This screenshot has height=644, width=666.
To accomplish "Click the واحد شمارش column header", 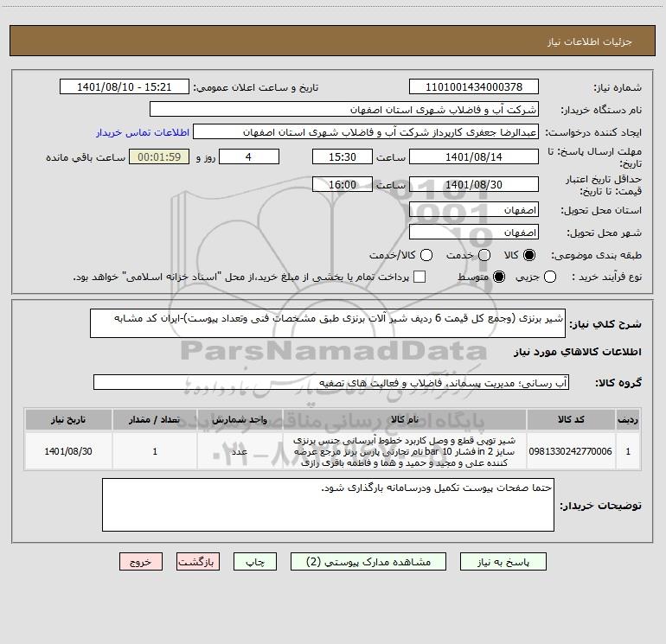I will [x=240, y=419].
